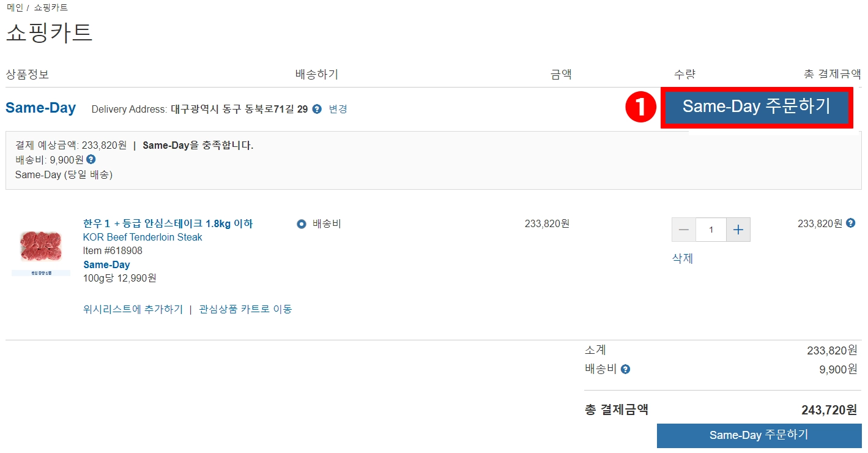Viewport: 868px width, 453px height.
Task: Open the help icon next to 배송비 9,900원
Action: point(91,159)
